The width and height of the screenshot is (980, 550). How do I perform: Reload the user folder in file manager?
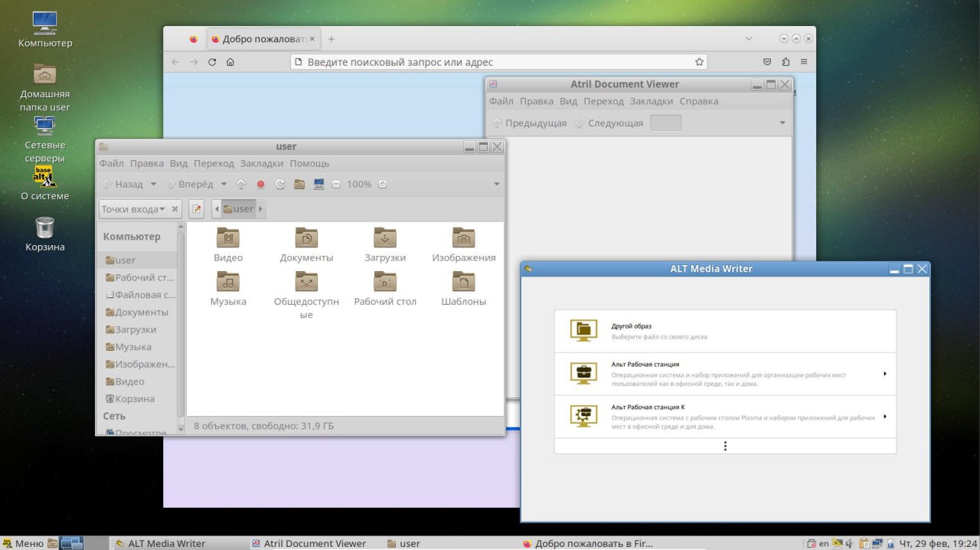click(280, 184)
